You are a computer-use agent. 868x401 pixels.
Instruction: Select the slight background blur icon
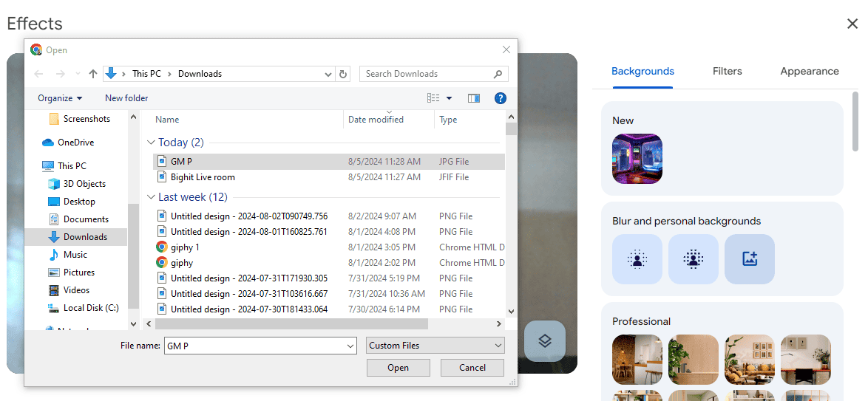637,259
